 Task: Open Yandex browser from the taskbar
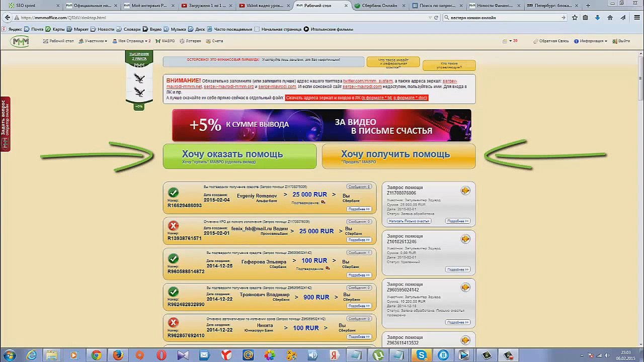coord(226,355)
